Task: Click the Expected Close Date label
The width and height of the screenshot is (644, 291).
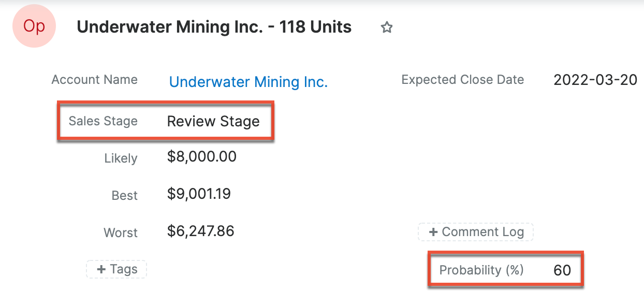Action: pyautogui.click(x=463, y=80)
